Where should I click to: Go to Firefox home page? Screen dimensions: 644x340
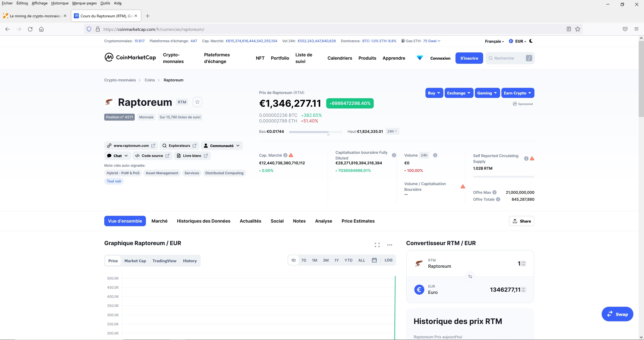[42, 29]
